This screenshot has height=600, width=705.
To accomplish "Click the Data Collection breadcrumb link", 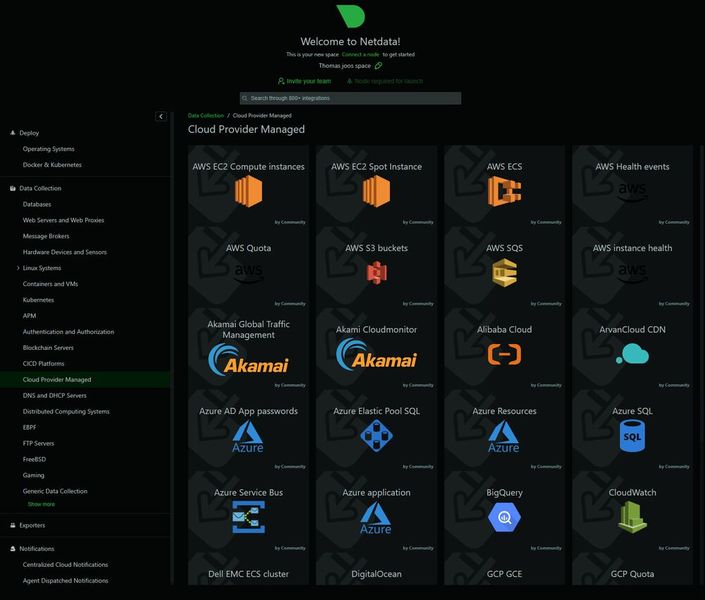I will (205, 116).
